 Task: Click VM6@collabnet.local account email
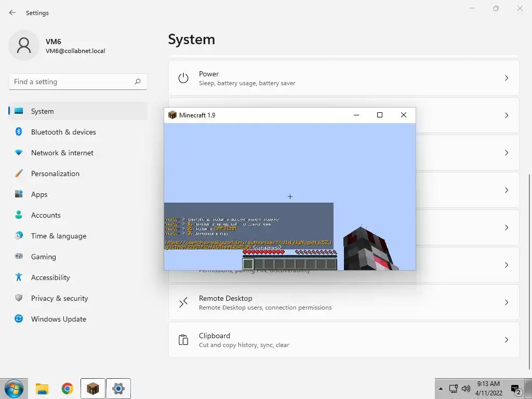75,51
